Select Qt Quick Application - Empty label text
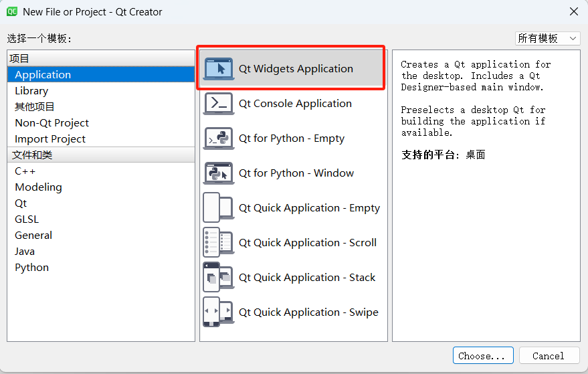The height and width of the screenshot is (374, 588). (309, 208)
